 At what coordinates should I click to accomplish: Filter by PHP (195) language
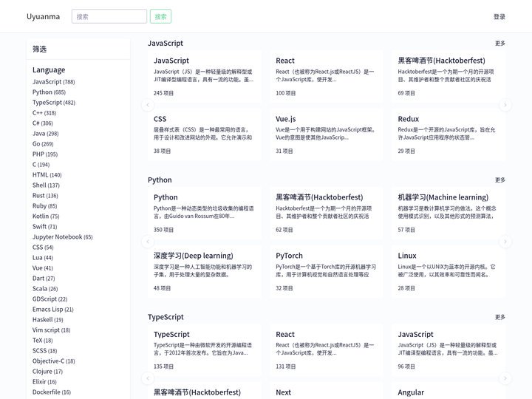click(45, 154)
